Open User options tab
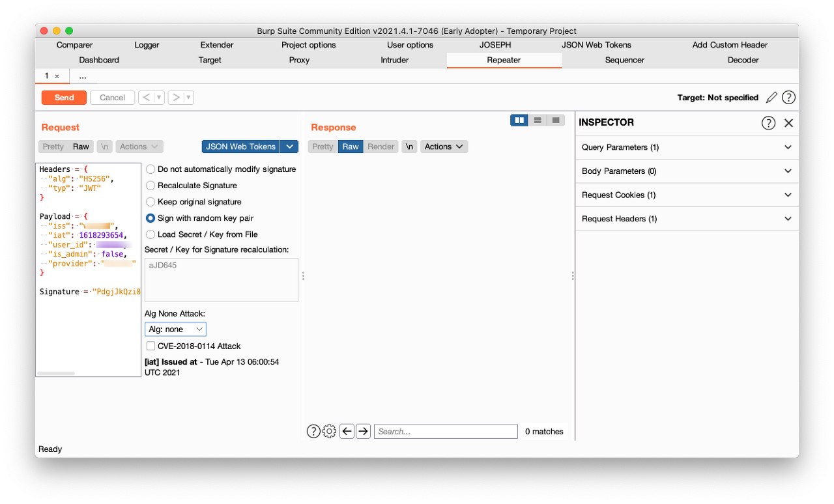Screen dimensions: 834x504 click(410, 45)
